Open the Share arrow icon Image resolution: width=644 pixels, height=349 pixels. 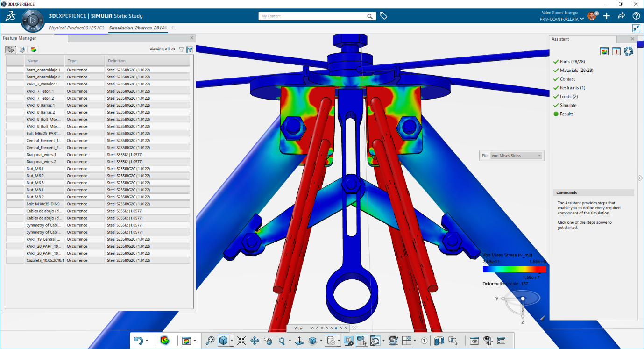pos(621,16)
